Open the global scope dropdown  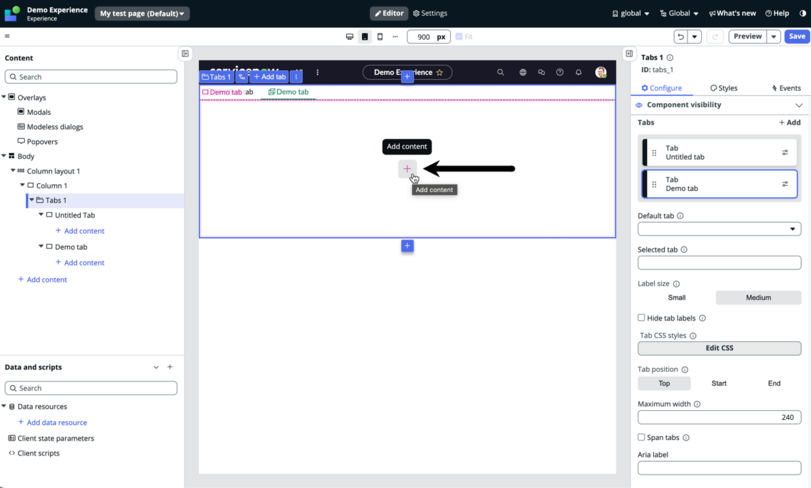click(x=630, y=13)
